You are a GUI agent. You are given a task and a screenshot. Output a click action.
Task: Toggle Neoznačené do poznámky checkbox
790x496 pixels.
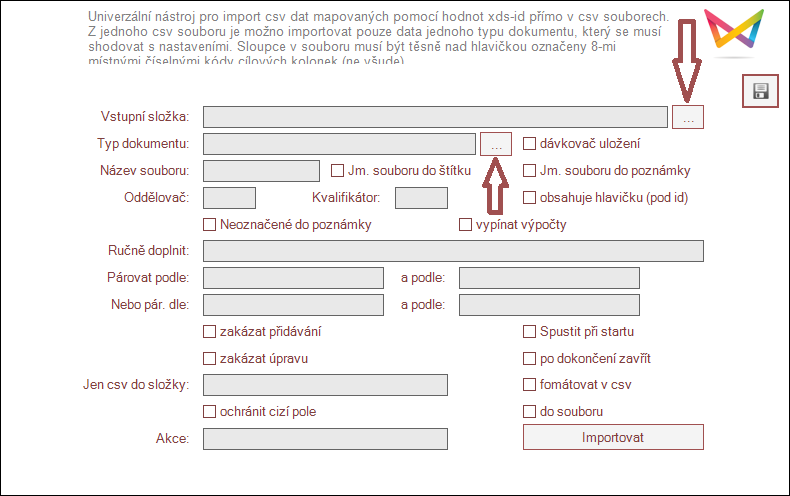(210, 225)
